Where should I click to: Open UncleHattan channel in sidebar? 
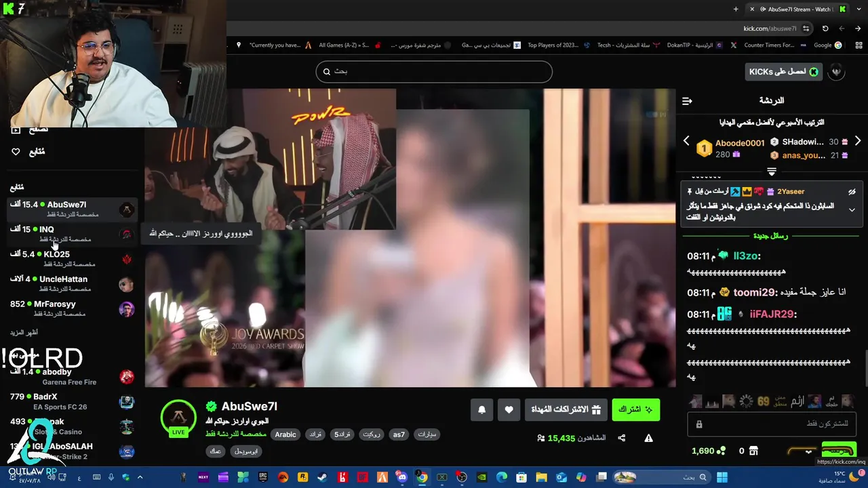(73, 283)
